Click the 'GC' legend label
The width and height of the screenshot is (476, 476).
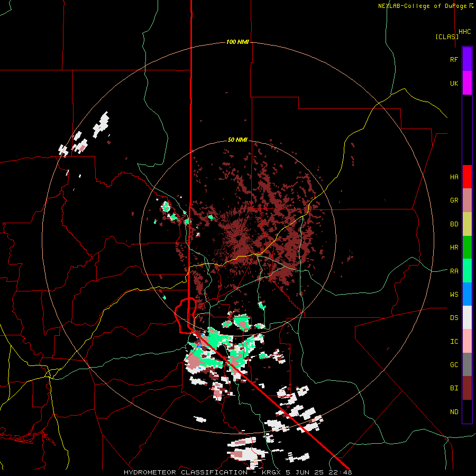[x=454, y=365]
